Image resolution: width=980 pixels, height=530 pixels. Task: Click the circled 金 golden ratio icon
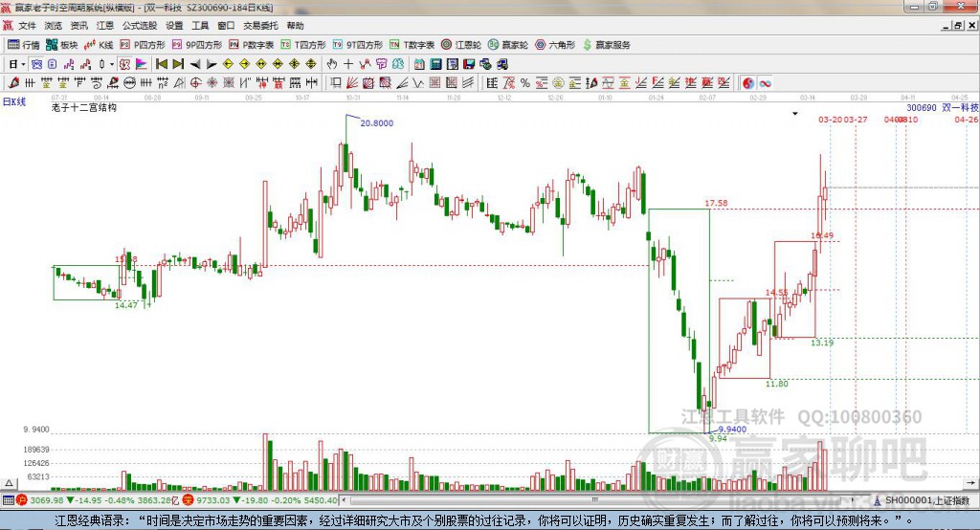pyautogui.click(x=558, y=83)
